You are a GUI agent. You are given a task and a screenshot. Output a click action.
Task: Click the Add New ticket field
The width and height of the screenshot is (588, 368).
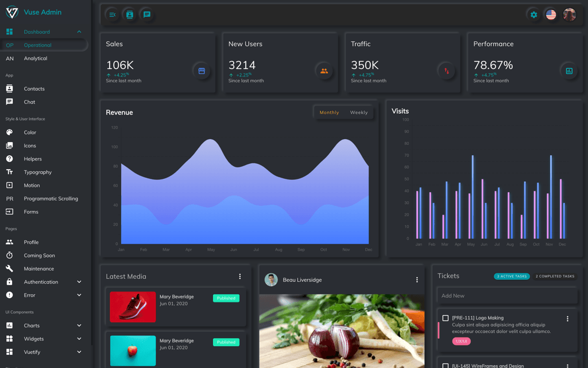coord(507,296)
